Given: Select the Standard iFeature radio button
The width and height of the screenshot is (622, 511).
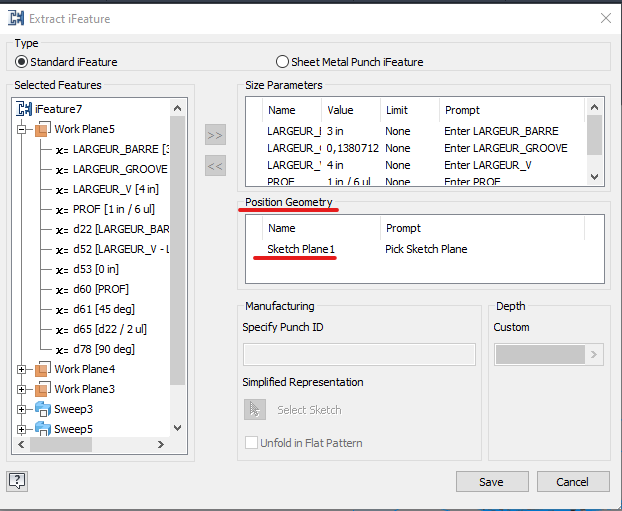Looking at the screenshot, I should tap(21, 62).
